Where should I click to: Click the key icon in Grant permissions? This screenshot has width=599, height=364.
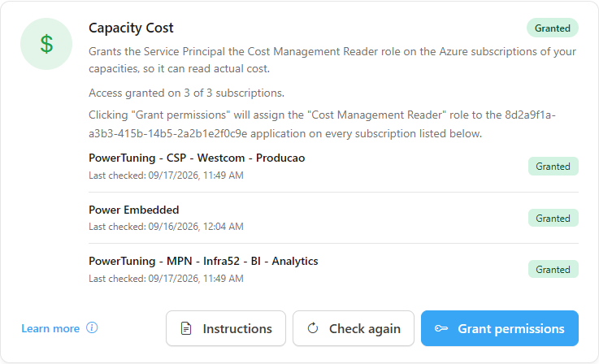pos(441,328)
